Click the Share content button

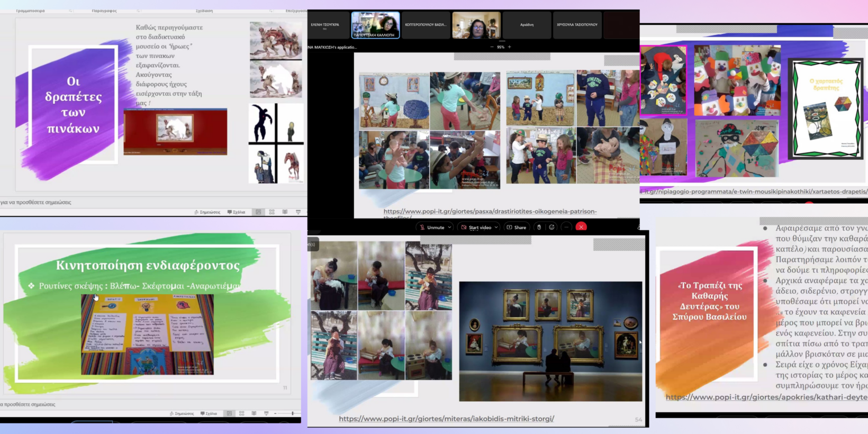tap(517, 228)
